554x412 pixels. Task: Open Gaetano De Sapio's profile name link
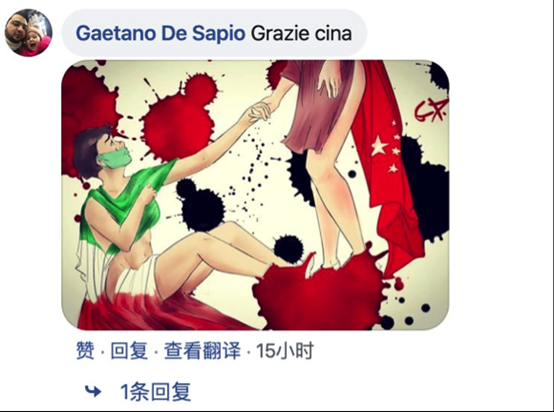pyautogui.click(x=160, y=33)
